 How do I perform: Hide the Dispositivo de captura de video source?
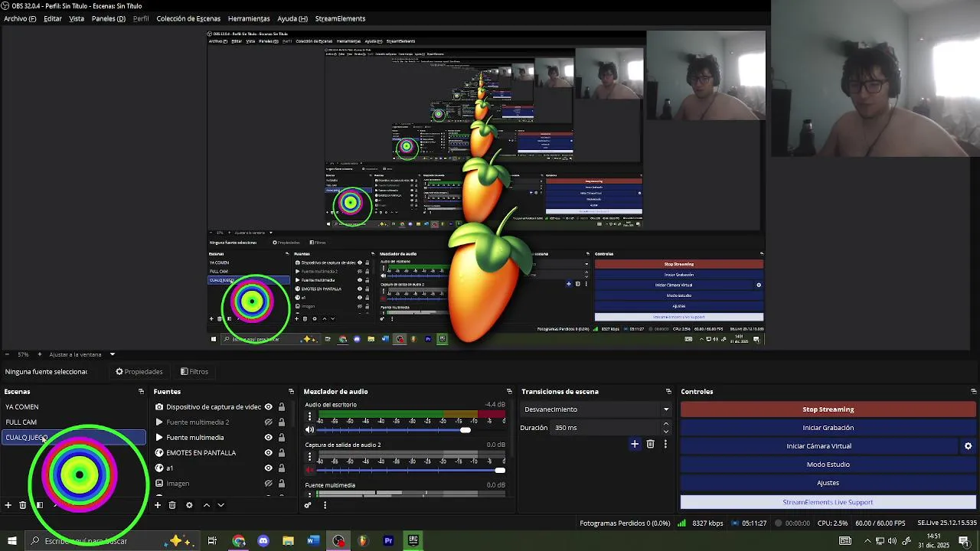click(x=269, y=407)
